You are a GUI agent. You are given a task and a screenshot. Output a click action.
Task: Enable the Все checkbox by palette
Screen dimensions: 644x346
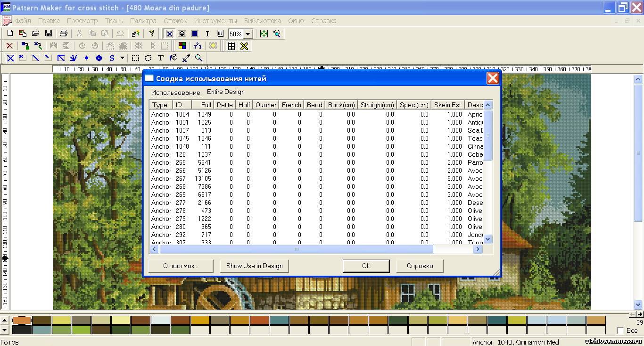coord(620,330)
